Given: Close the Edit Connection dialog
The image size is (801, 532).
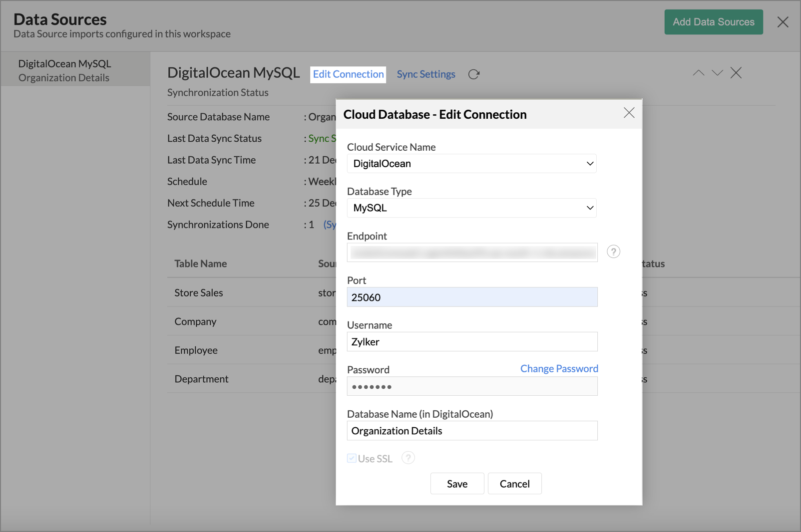Looking at the screenshot, I should [629, 113].
